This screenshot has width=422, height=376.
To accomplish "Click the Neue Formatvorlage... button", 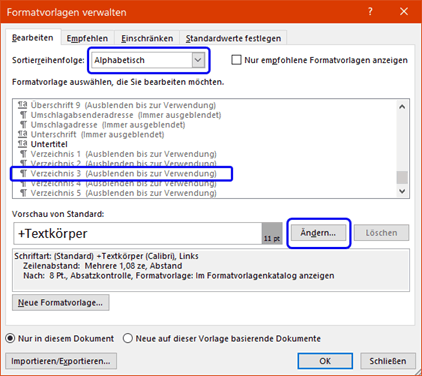I will (x=60, y=303).
